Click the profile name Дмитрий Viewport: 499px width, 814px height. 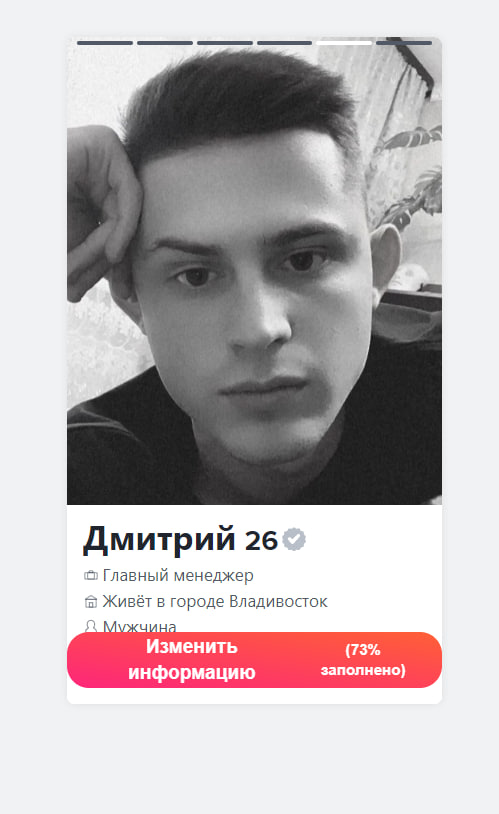(x=159, y=539)
